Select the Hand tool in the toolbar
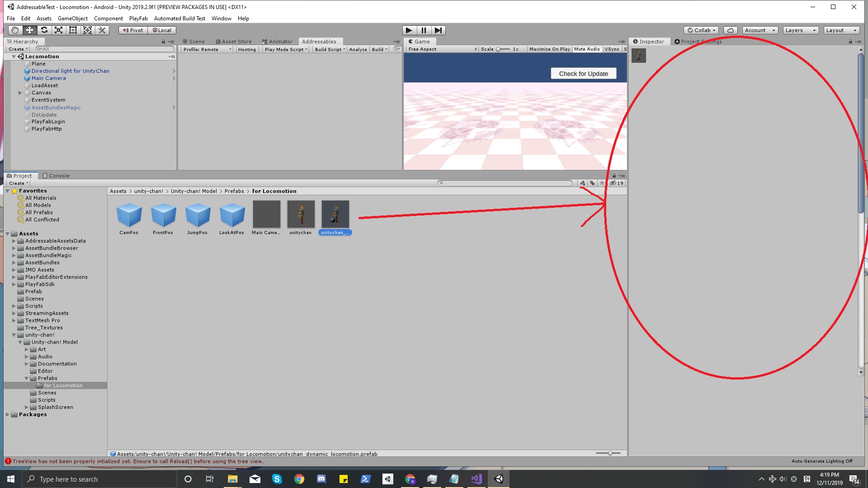Viewport: 868px width, 488px height. coord(15,30)
